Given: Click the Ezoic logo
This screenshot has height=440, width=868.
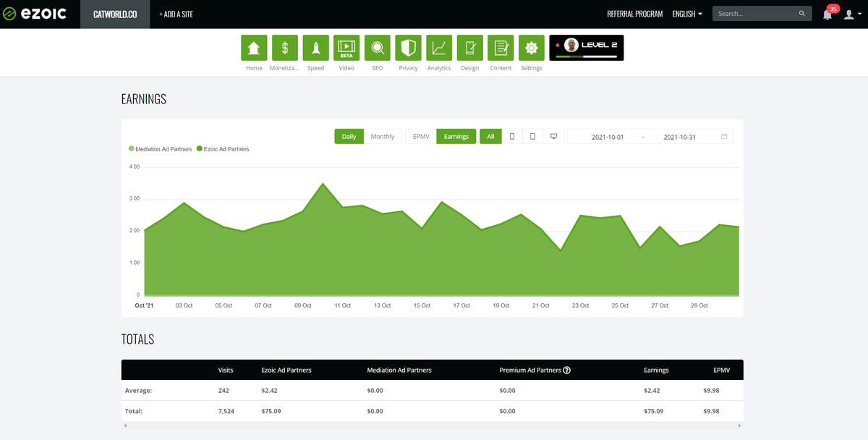Looking at the screenshot, I should coord(35,14).
